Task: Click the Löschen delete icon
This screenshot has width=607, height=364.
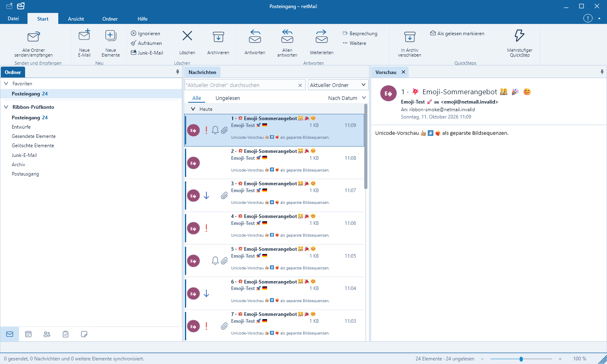Action: click(x=187, y=36)
